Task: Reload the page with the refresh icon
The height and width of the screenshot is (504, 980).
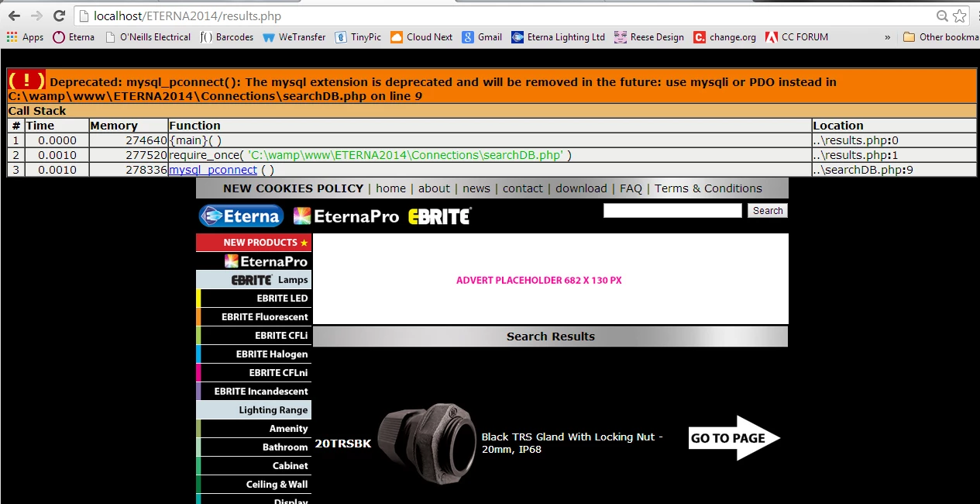Action: point(60,16)
